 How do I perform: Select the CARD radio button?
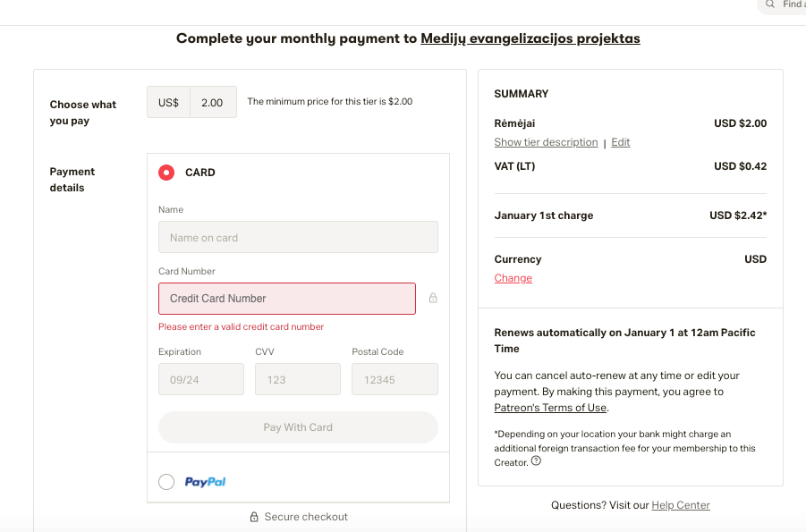[166, 173]
